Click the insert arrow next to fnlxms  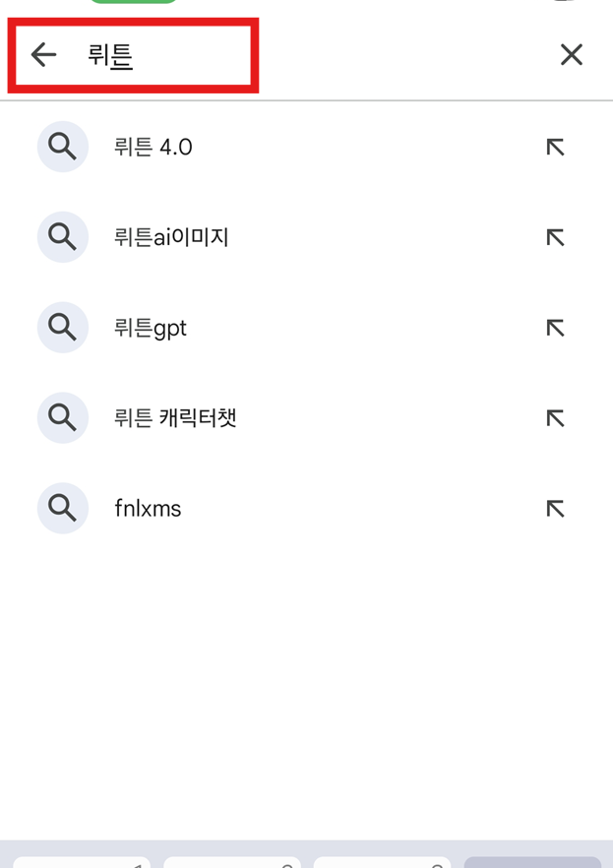click(x=555, y=508)
